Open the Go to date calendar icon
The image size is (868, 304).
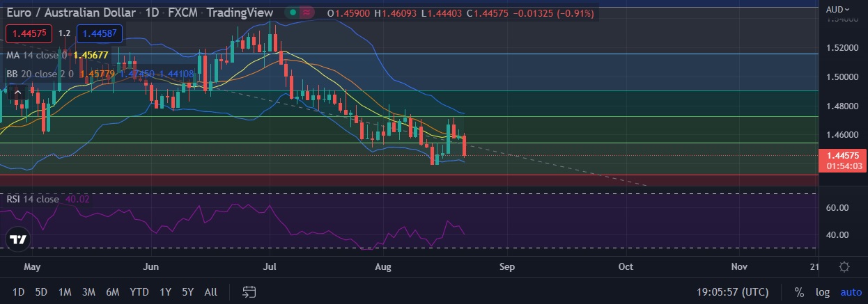click(x=249, y=292)
